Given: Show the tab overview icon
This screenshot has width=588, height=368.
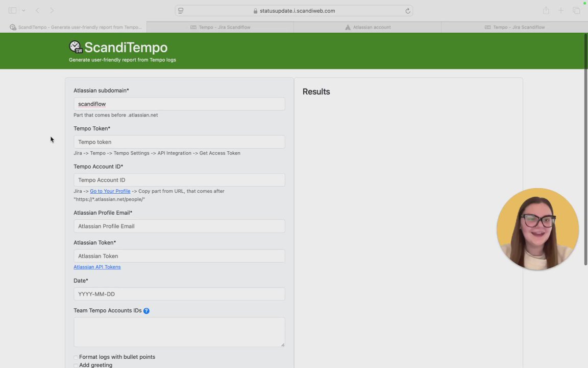Looking at the screenshot, I should (576, 11).
